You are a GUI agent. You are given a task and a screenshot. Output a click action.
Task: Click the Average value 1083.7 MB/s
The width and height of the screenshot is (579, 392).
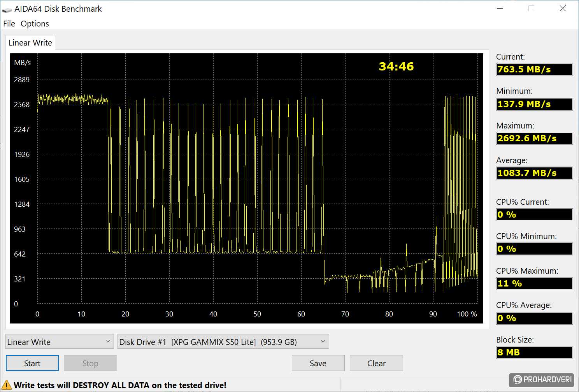click(x=534, y=173)
